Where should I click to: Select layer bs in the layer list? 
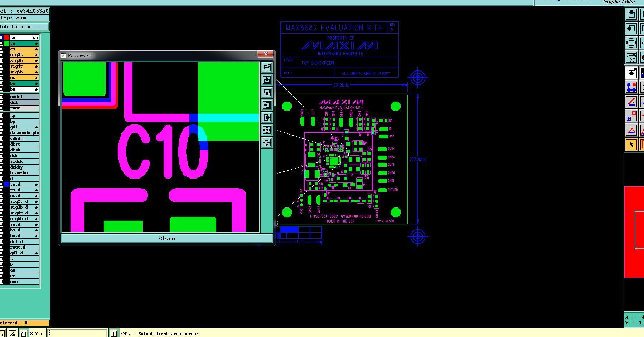click(24, 83)
